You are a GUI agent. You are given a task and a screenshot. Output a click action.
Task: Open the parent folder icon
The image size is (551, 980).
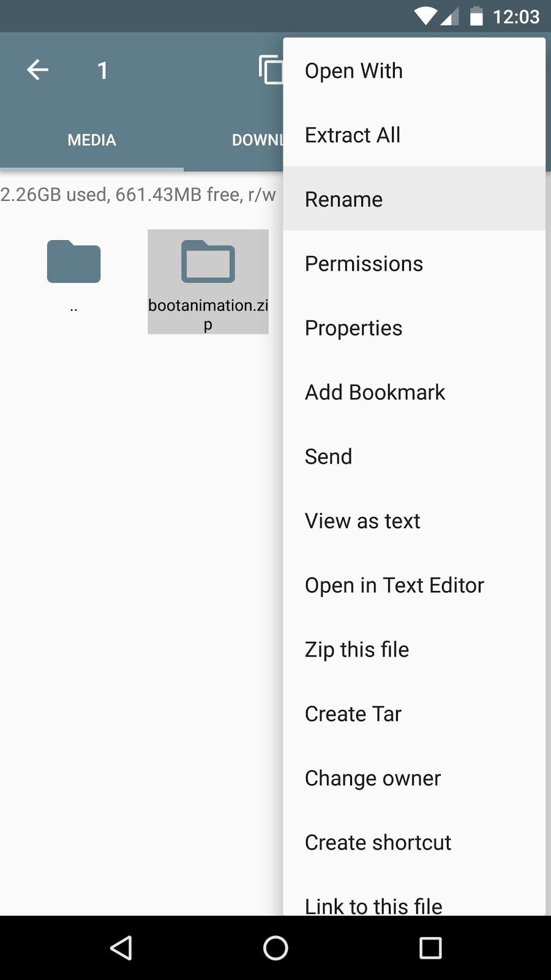(73, 262)
